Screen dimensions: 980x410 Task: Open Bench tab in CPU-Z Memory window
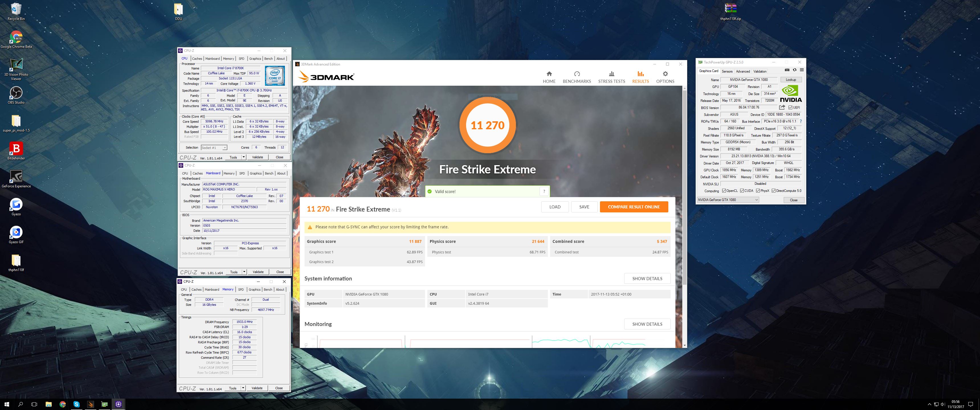point(268,290)
